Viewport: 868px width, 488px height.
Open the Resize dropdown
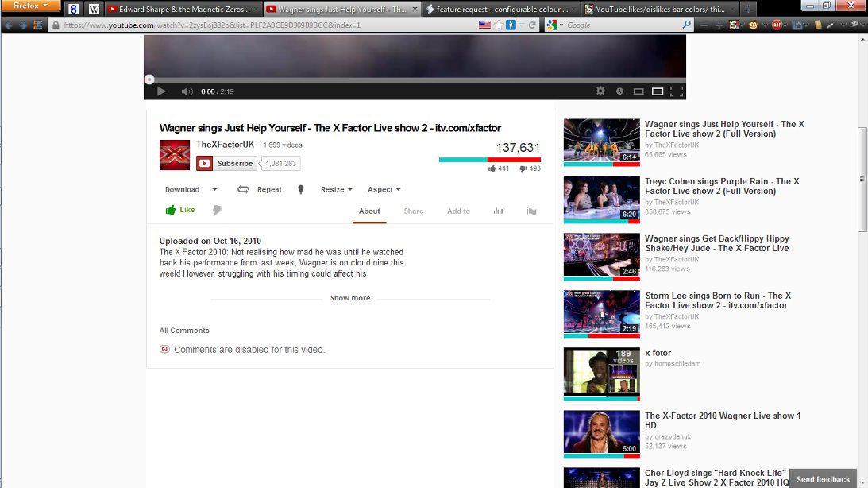point(335,189)
